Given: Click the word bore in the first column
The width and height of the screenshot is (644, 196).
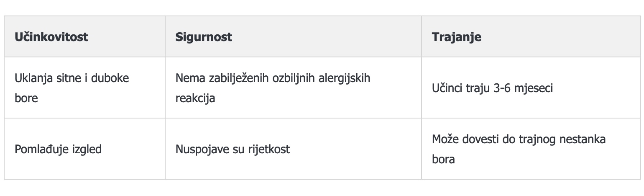Looking at the screenshot, I should click(26, 98).
